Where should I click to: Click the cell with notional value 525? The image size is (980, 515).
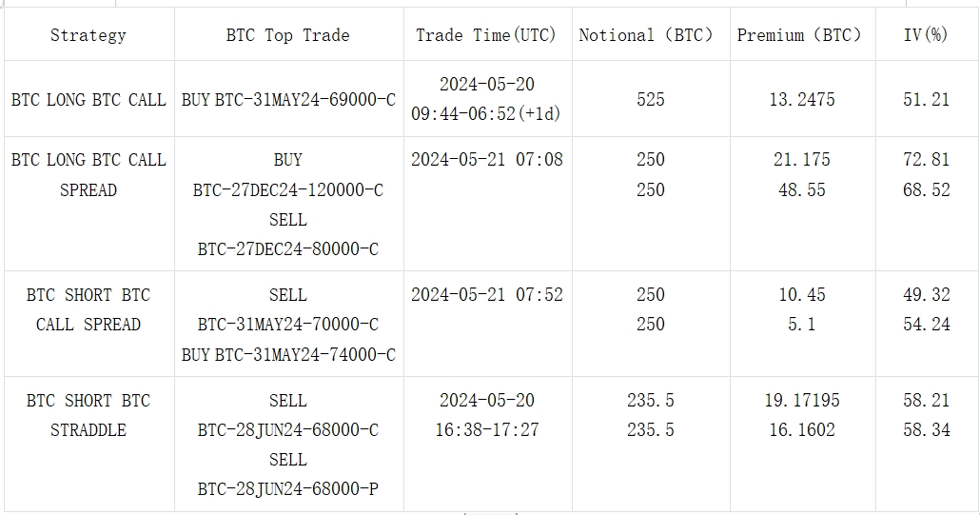651,99
